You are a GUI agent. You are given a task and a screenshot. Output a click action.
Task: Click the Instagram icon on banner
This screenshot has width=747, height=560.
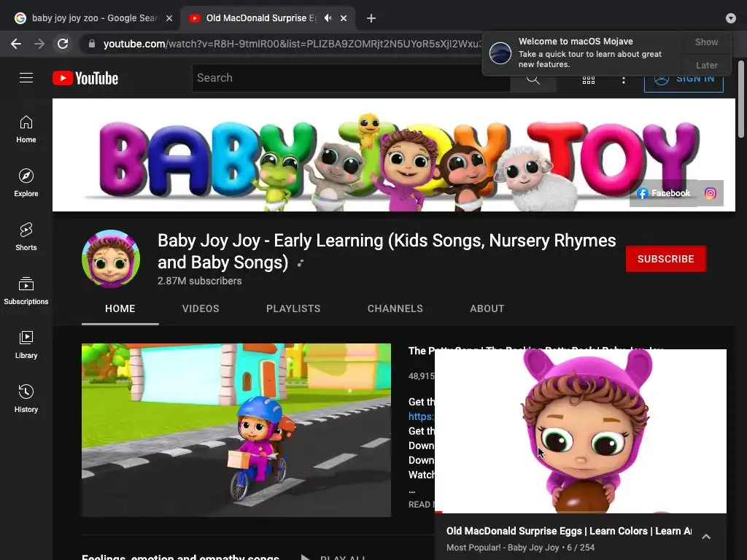[711, 192]
